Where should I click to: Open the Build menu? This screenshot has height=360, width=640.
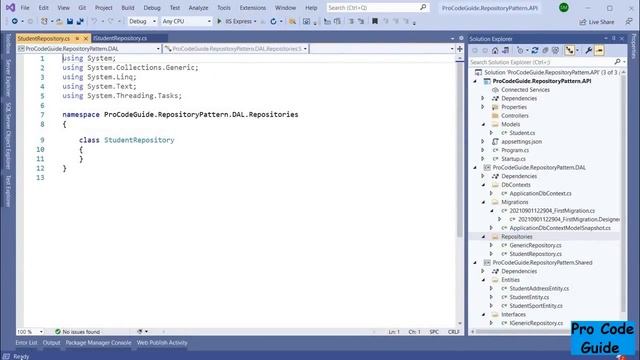click(x=128, y=8)
